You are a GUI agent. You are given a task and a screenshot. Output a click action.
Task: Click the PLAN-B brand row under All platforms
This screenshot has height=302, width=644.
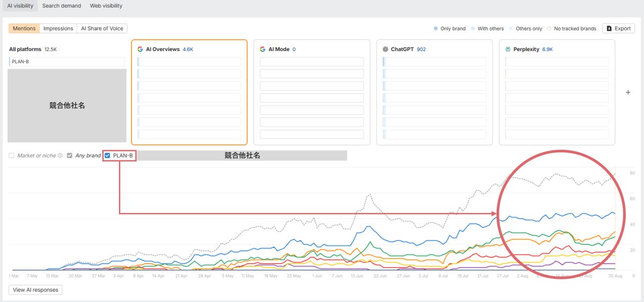[x=67, y=62]
